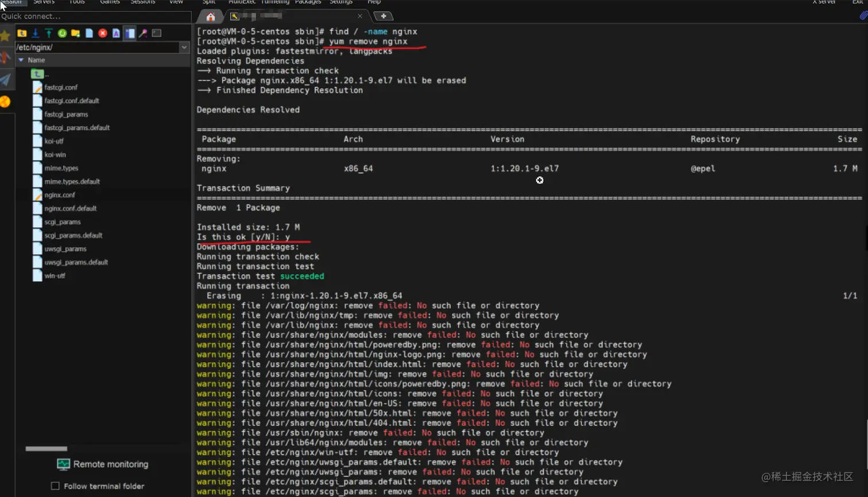The height and width of the screenshot is (497, 868).
Task: Sort files by the Name column header
Action: (x=36, y=60)
